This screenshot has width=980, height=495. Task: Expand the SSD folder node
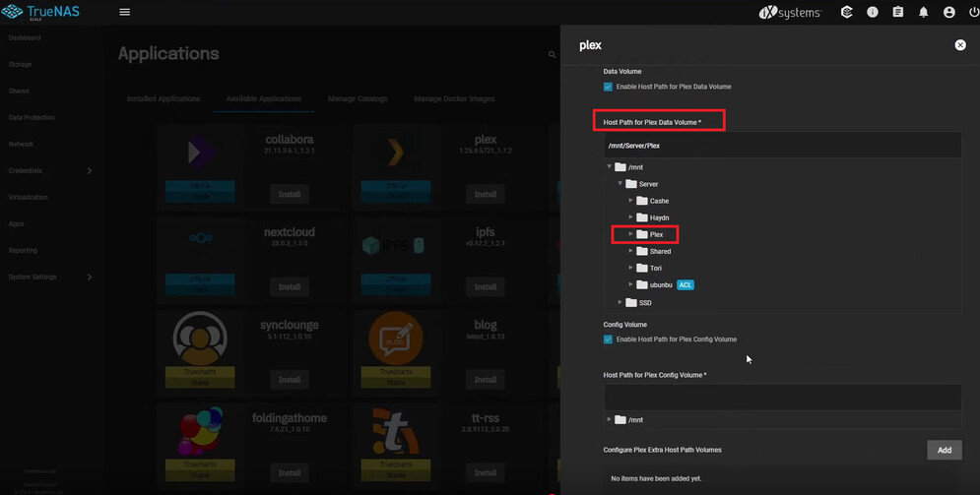click(620, 302)
